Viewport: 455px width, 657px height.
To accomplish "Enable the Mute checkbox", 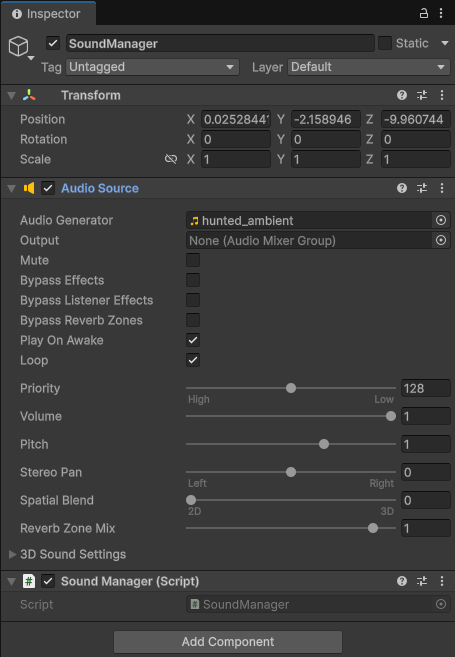I will pos(193,260).
